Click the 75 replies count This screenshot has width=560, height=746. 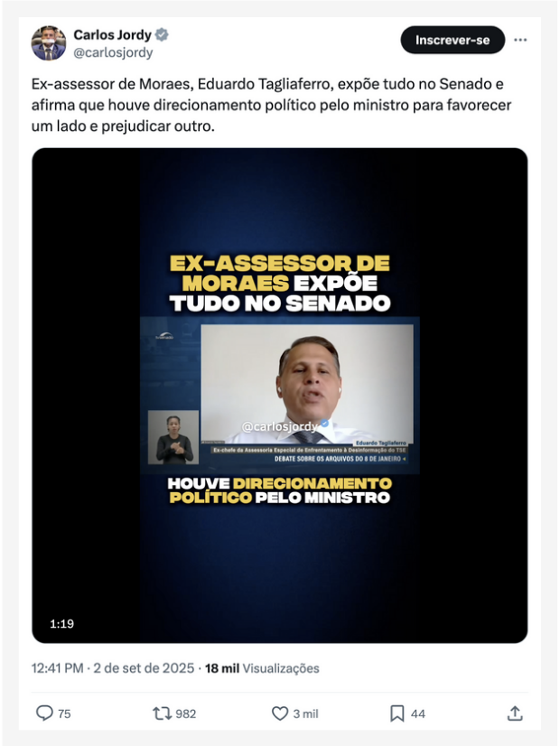point(64,713)
